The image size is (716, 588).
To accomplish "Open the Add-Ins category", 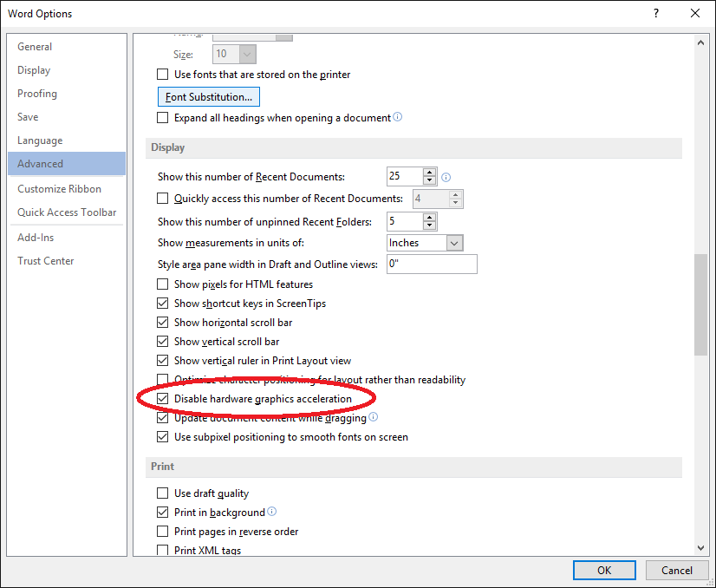I will (x=67, y=237).
